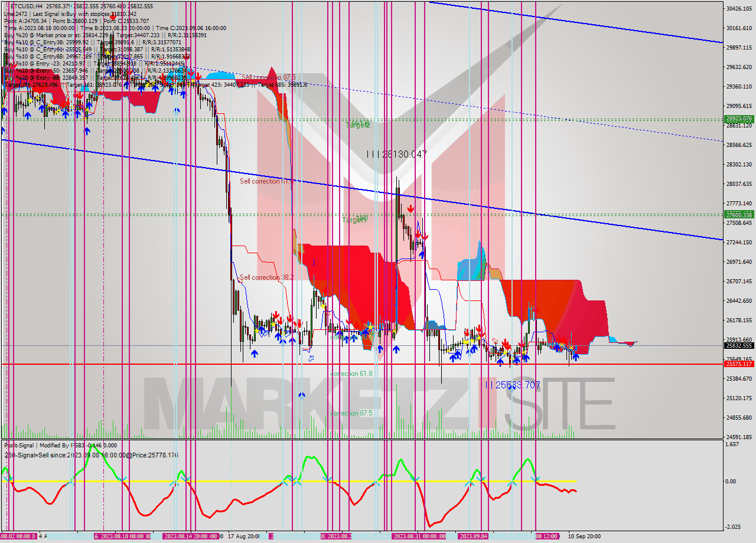Click the 2023.08.14 20:00 date marker

tap(190, 537)
